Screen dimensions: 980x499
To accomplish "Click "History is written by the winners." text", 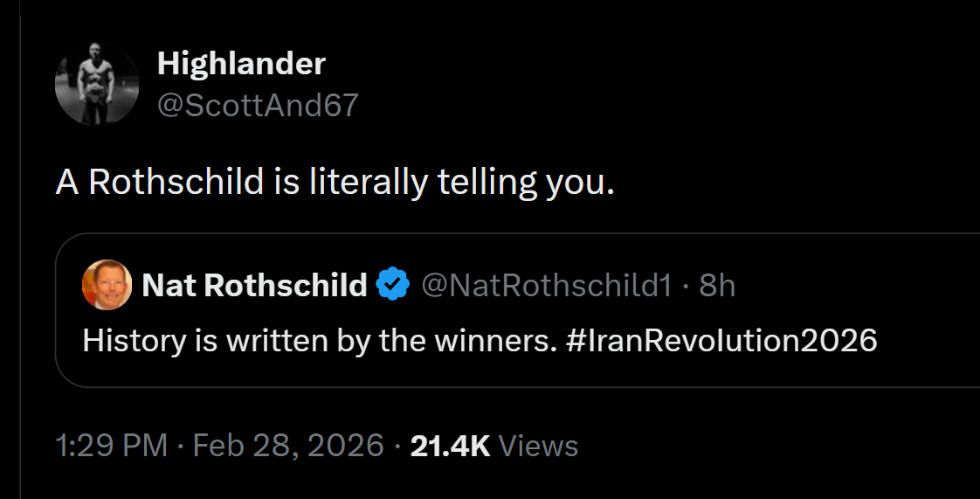I will [320, 340].
